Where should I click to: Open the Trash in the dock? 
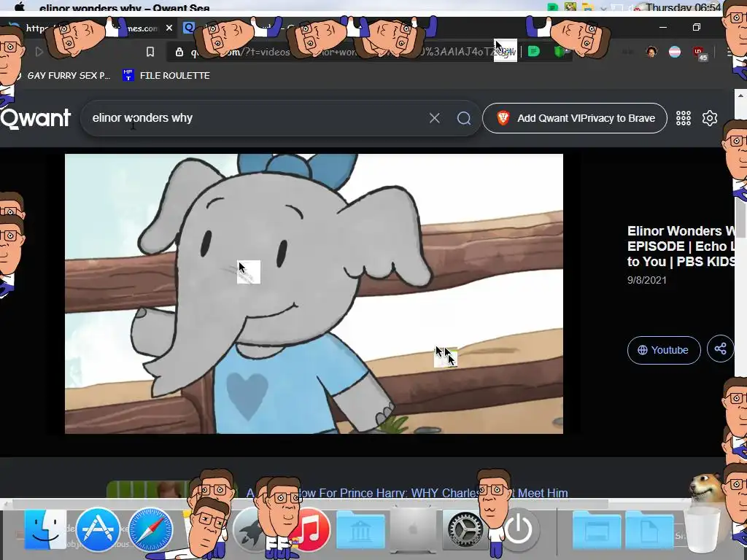tap(702, 531)
